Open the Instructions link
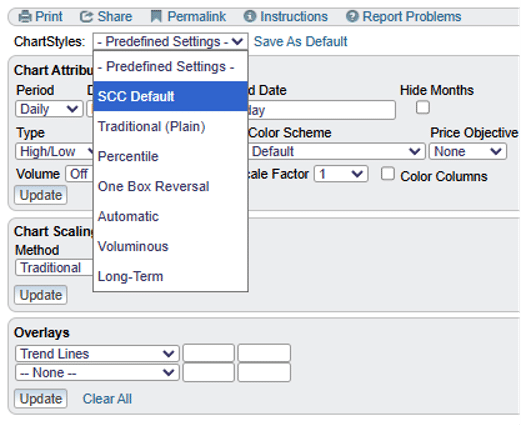521x426 pixels. [294, 16]
